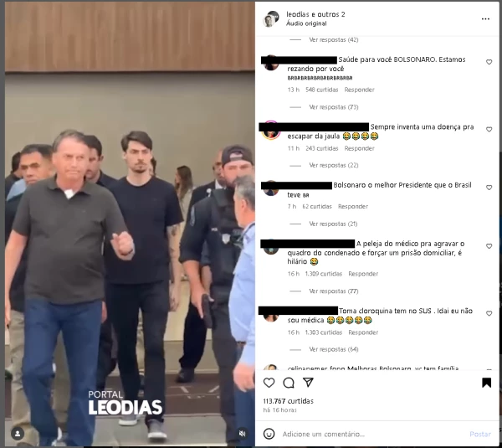View the '113.767 curtidas' likes list

coord(288,401)
